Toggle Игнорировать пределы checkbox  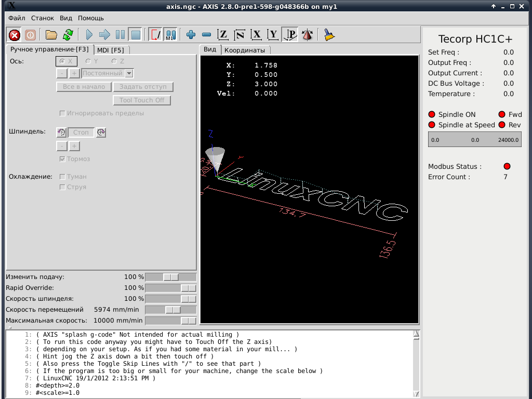pos(63,113)
